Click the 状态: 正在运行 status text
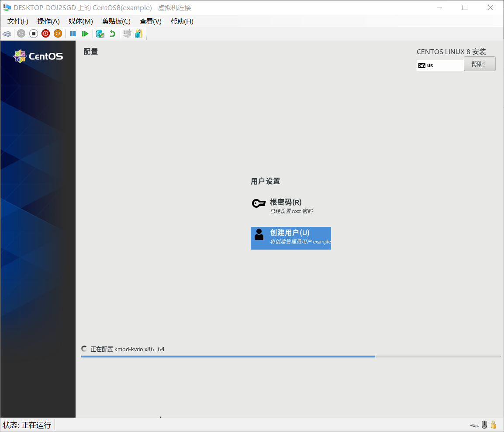The image size is (504, 432). pyautogui.click(x=27, y=425)
